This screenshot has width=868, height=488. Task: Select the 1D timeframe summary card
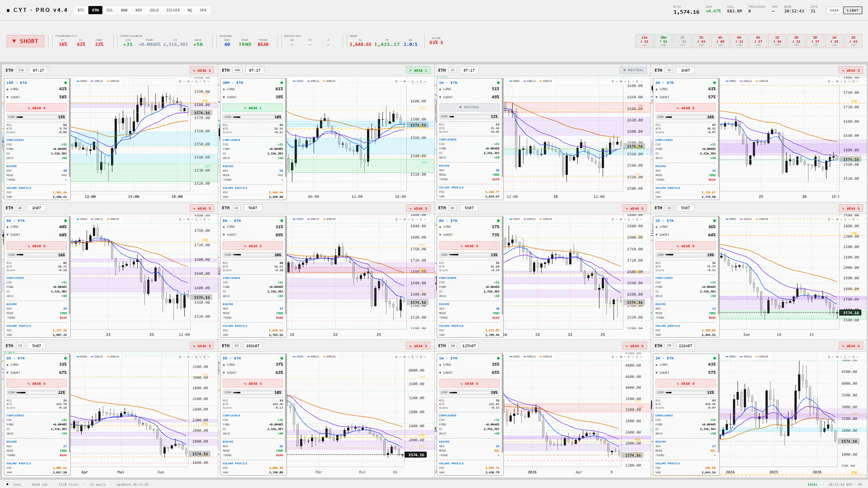[x=777, y=41]
